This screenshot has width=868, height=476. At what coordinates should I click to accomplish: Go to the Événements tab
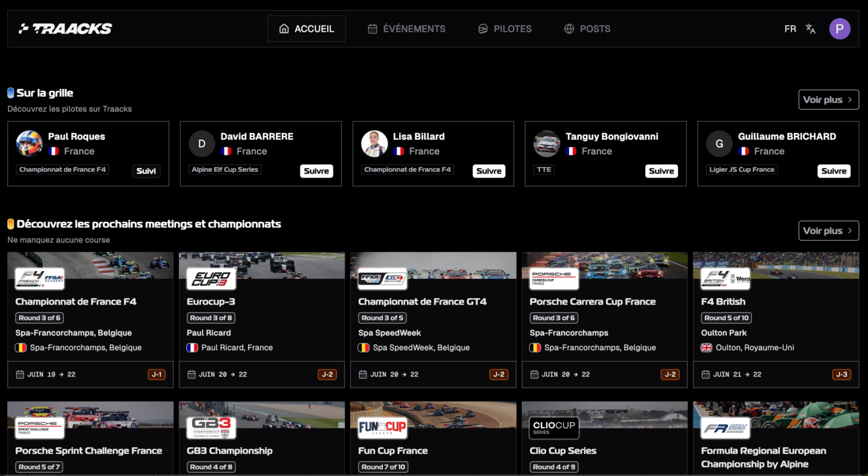point(406,29)
